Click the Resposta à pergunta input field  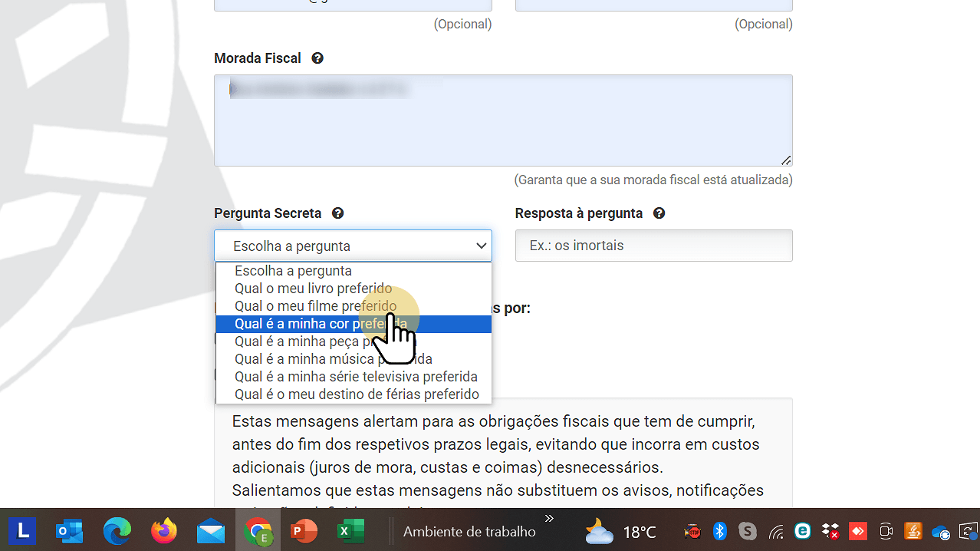click(x=653, y=245)
